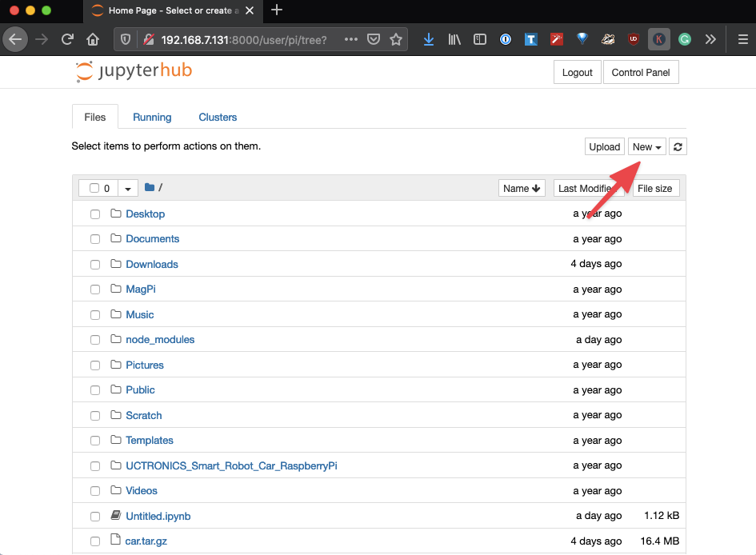Screen dimensions: 756x555
Task: Open the Clusters tab
Action: [x=218, y=117]
